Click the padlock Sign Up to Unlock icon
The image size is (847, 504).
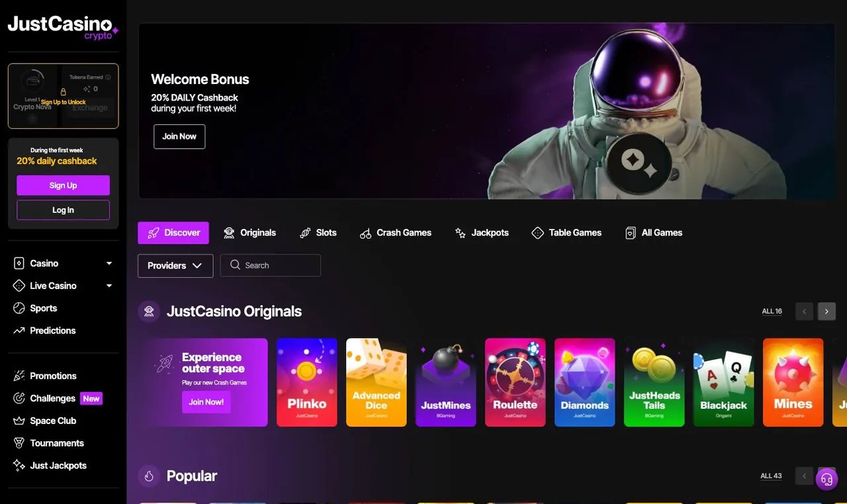pos(64,92)
